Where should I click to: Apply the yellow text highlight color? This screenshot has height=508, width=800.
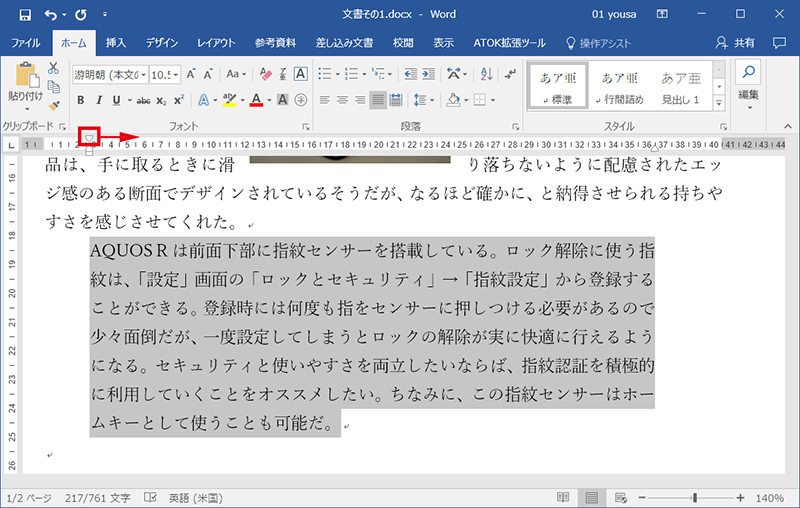pyautogui.click(x=230, y=100)
